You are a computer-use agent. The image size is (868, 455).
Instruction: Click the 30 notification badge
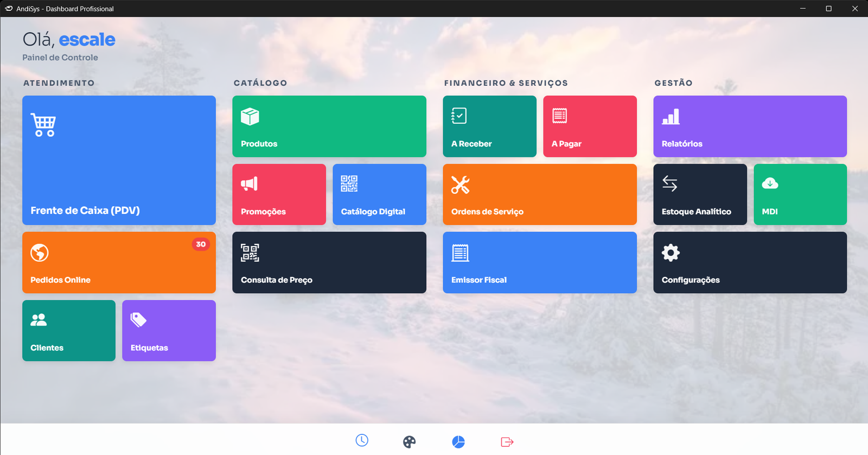click(201, 244)
